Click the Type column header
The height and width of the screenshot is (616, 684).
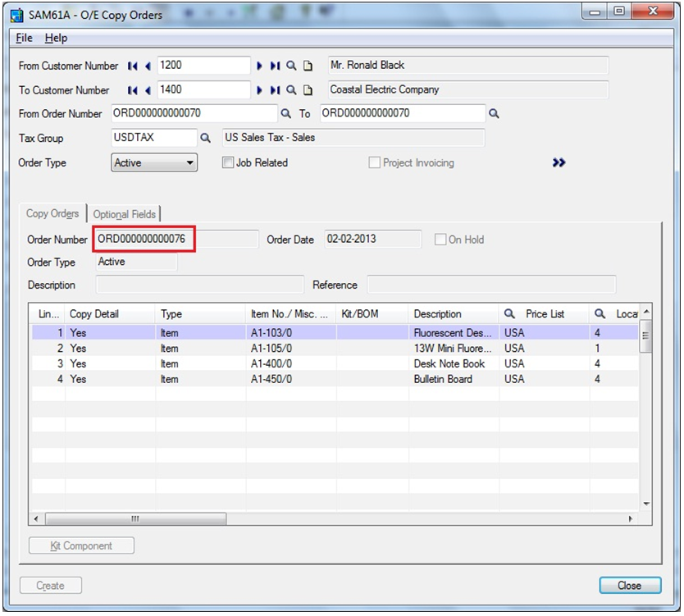[200, 313]
